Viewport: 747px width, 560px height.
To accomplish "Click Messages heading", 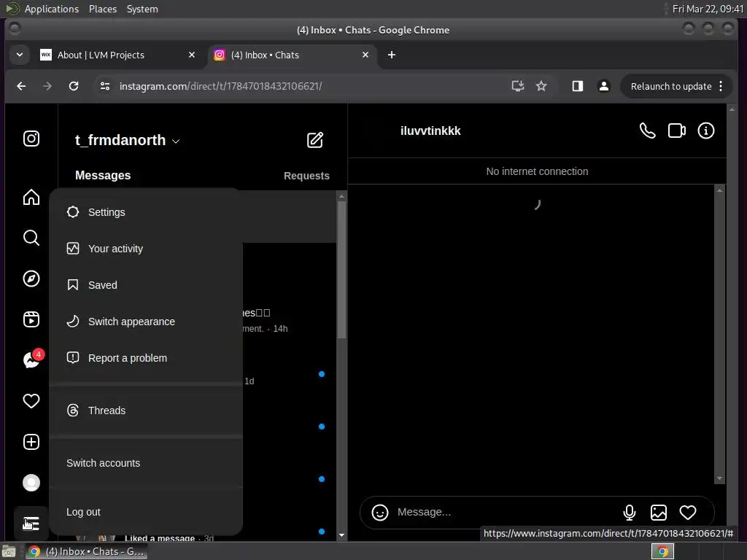I will pos(103,175).
